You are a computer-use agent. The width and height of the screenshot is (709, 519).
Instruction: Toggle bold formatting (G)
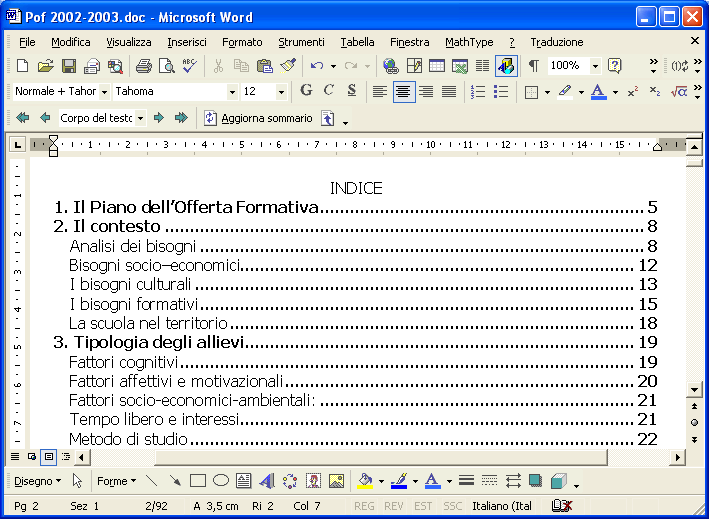[306, 91]
